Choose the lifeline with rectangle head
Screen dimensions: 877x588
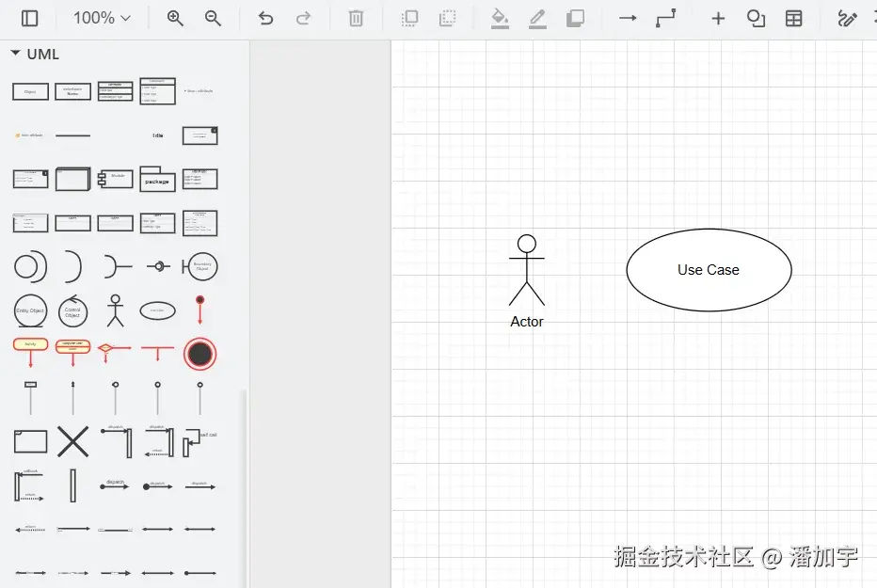point(30,398)
